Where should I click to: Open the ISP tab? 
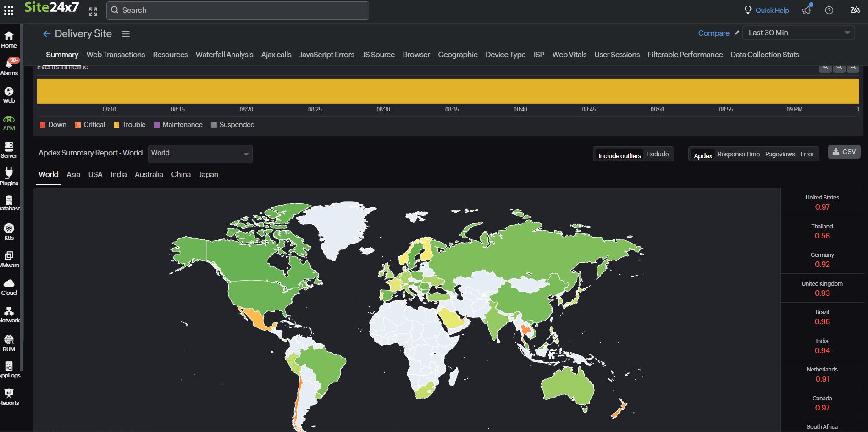(x=539, y=55)
